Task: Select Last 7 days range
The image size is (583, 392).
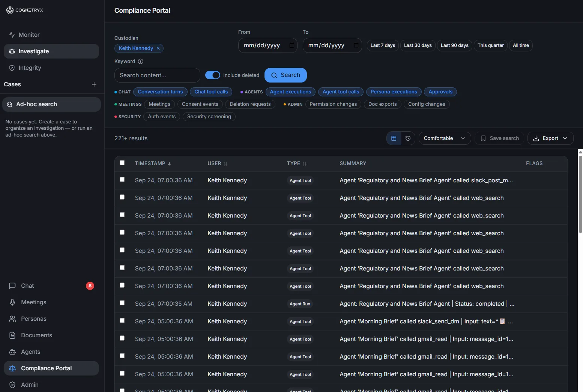Action: pos(383,45)
